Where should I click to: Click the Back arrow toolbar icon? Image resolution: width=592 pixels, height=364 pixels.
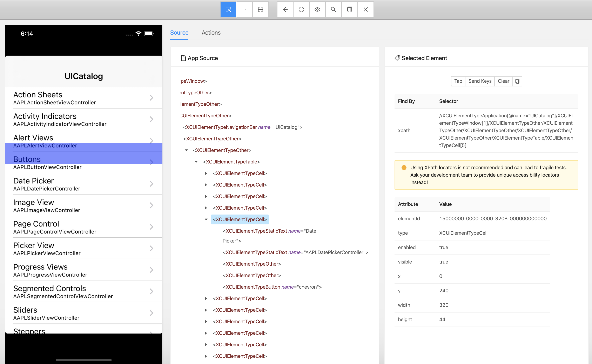click(x=285, y=9)
